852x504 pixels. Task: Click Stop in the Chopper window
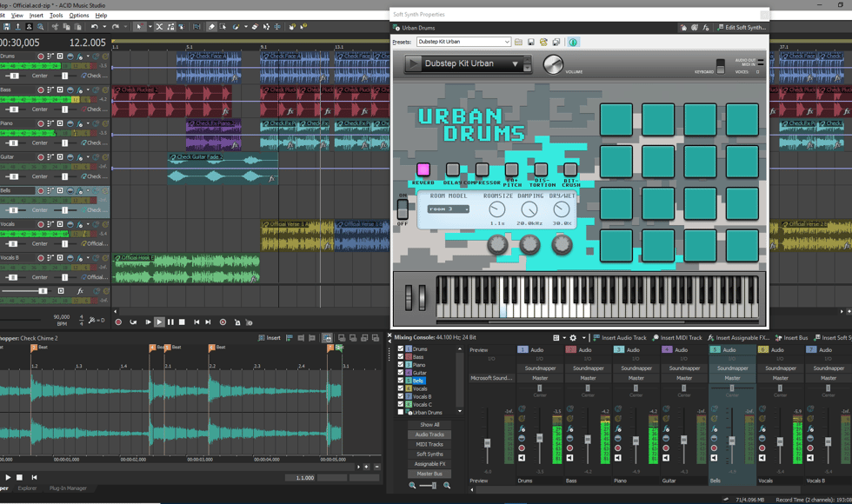tap(19, 477)
